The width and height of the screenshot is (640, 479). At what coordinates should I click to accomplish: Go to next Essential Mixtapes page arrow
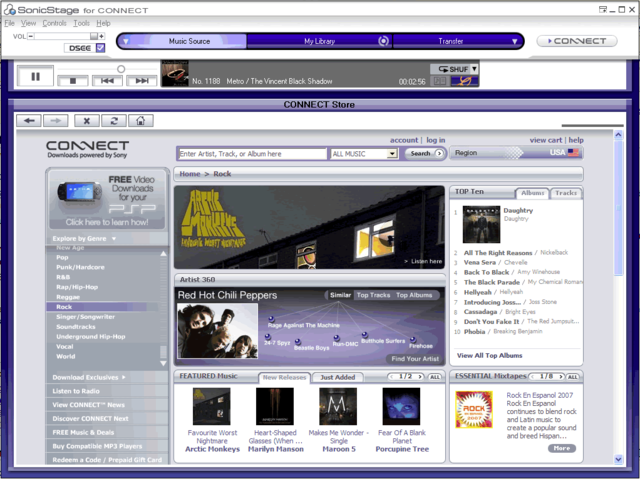561,377
